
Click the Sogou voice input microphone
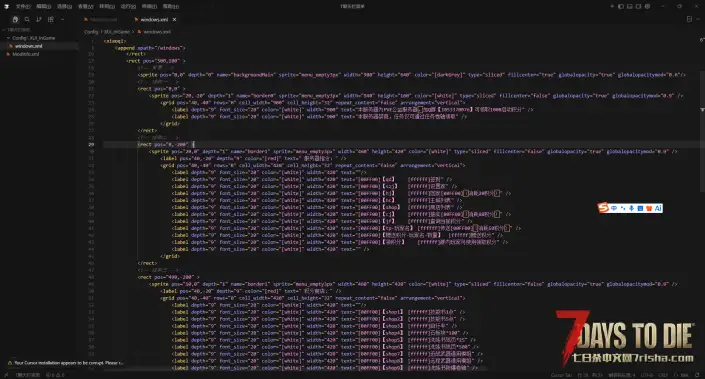[631, 208]
